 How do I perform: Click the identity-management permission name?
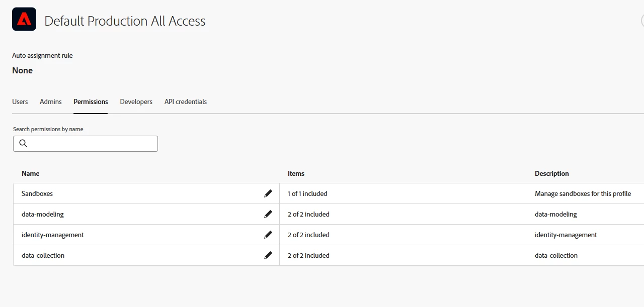tap(53, 235)
